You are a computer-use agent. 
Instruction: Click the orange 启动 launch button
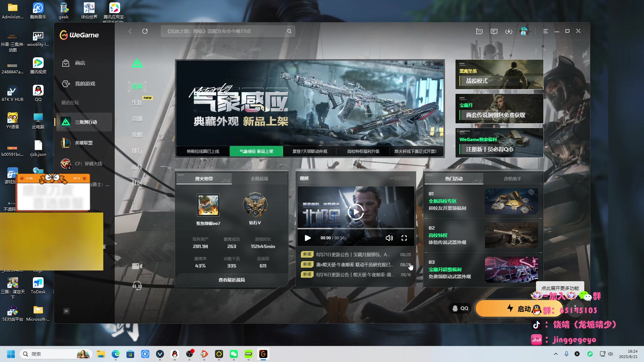pyautogui.click(x=519, y=308)
